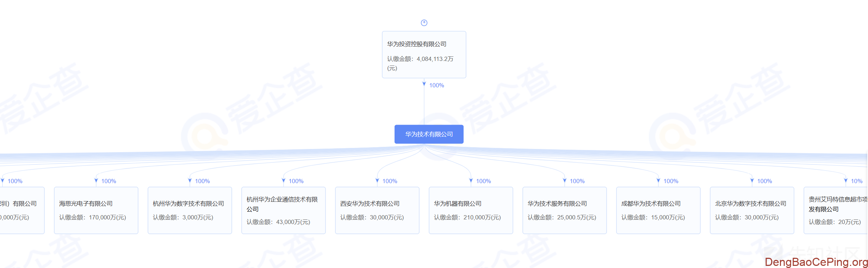868x268 pixels.
Task: Expand the plus icon above 华为投资控股有限公司
Action: tap(424, 23)
